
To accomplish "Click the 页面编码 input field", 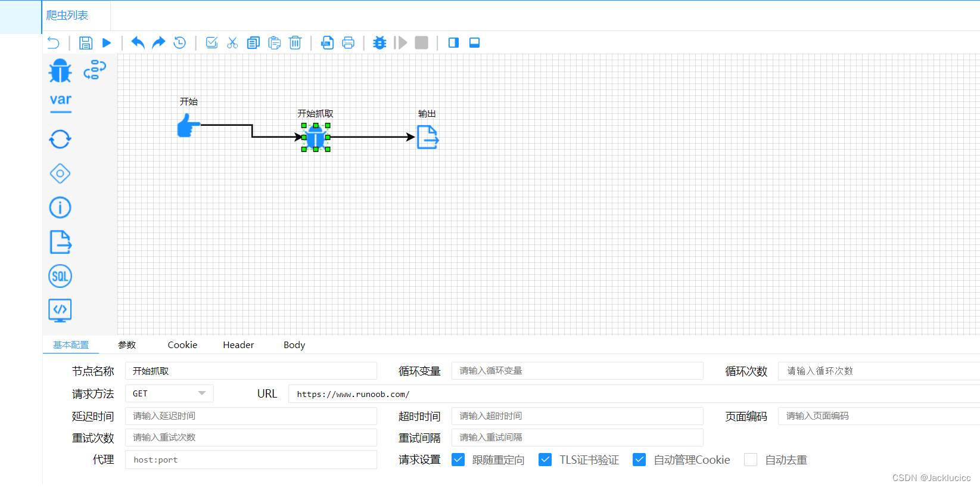I will coord(879,416).
